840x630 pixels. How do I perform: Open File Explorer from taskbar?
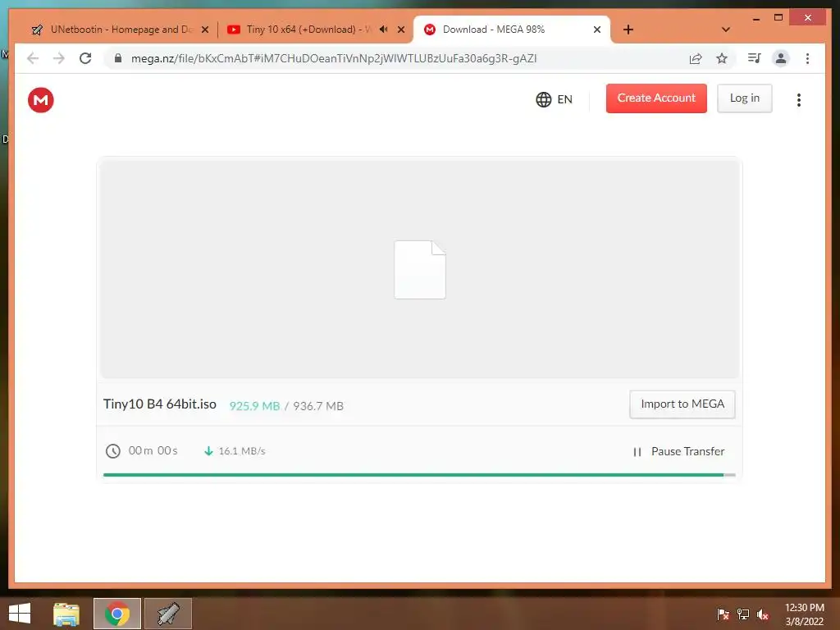pyautogui.click(x=66, y=614)
